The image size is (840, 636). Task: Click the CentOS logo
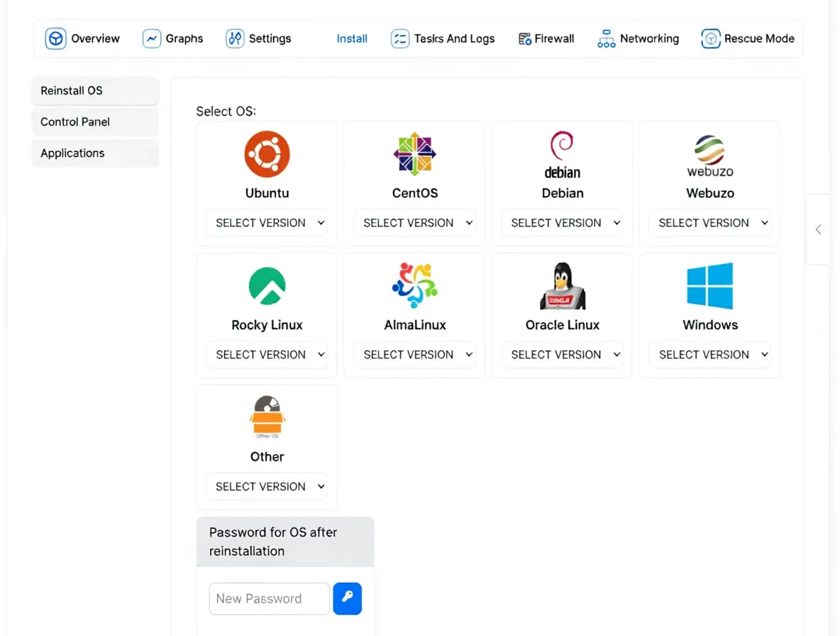pyautogui.click(x=414, y=154)
